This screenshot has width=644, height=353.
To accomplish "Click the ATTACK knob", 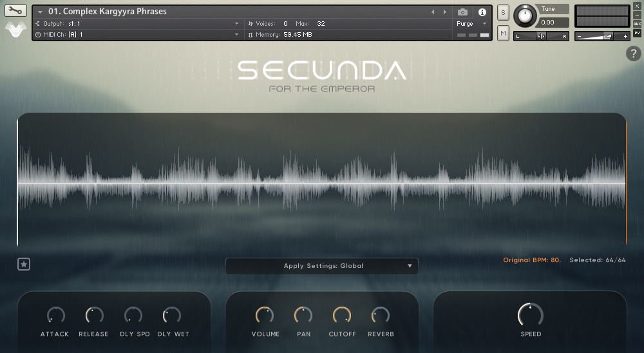I will pyautogui.click(x=56, y=315).
